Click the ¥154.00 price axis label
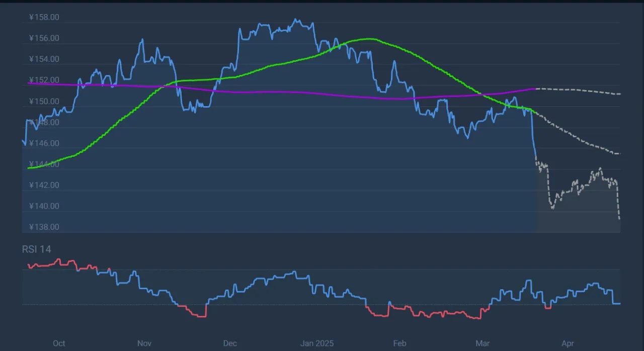 click(44, 59)
